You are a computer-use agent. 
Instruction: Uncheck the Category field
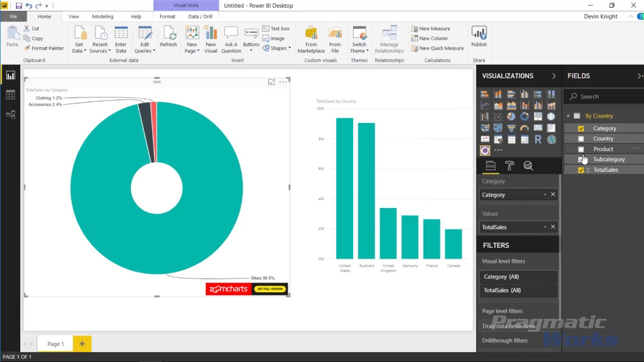click(581, 129)
